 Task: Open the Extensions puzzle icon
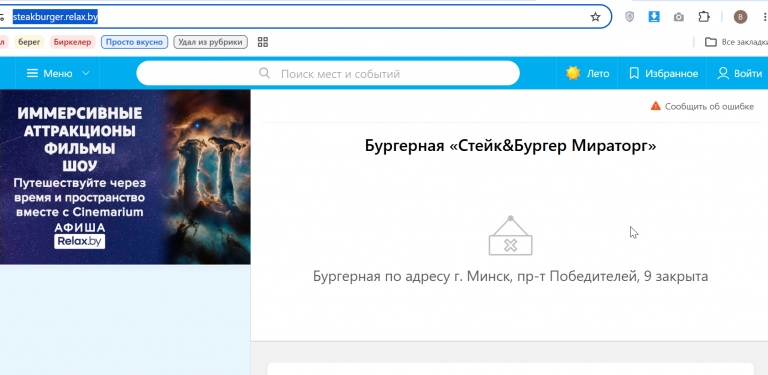pos(703,17)
